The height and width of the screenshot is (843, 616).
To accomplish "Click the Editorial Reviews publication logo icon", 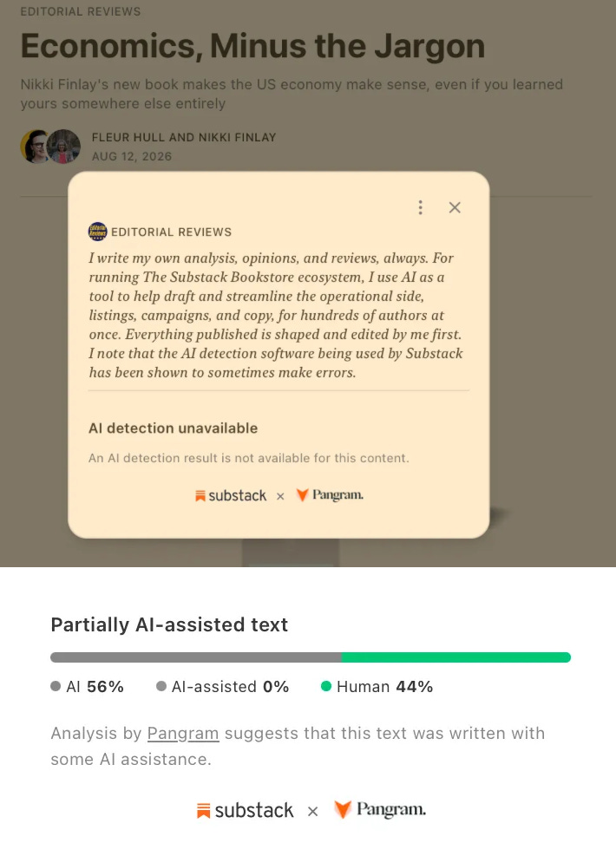I will pyautogui.click(x=97, y=232).
